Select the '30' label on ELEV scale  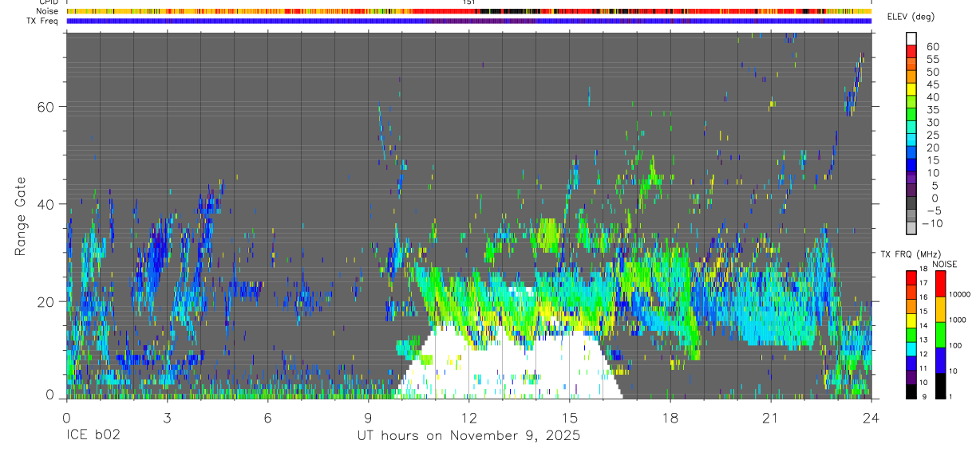(x=933, y=123)
